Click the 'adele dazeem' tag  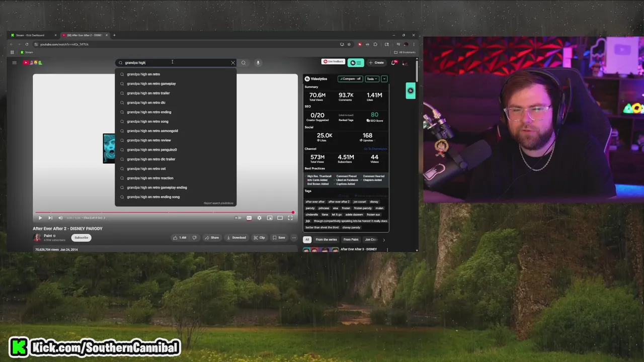pos(354,215)
